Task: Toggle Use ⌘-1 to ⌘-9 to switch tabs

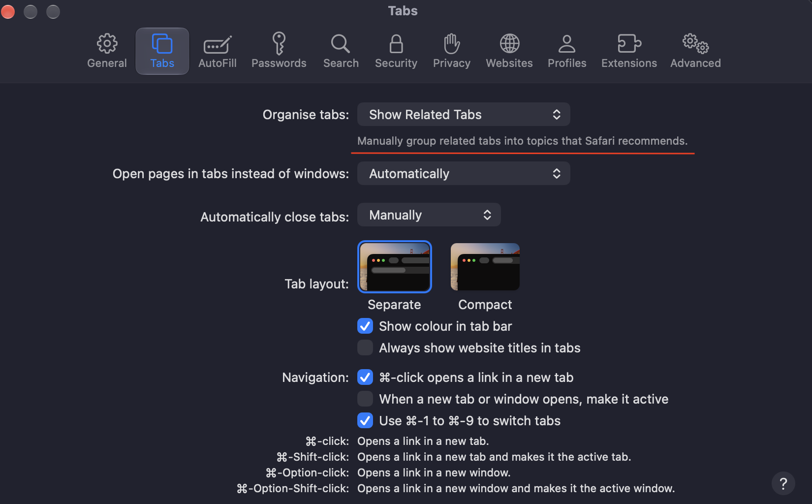Action: tap(365, 421)
